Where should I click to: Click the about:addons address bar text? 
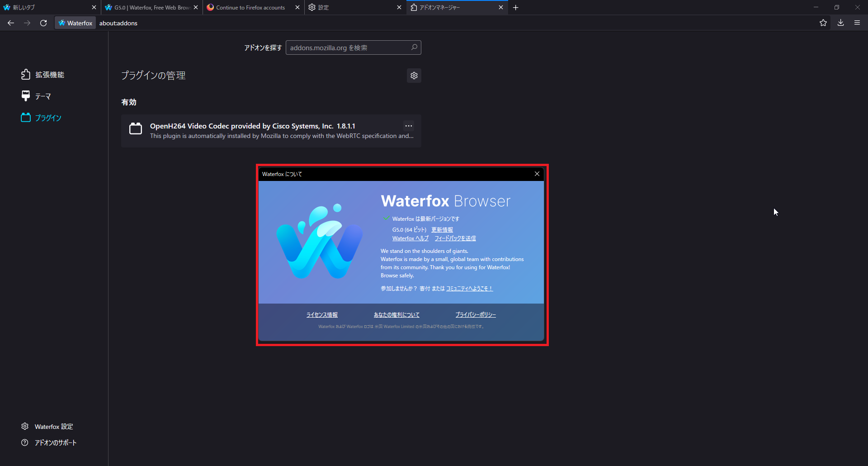tap(118, 23)
